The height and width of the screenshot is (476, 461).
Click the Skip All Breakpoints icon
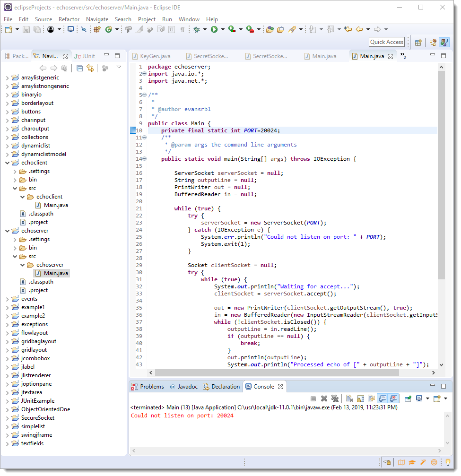[x=84, y=29]
